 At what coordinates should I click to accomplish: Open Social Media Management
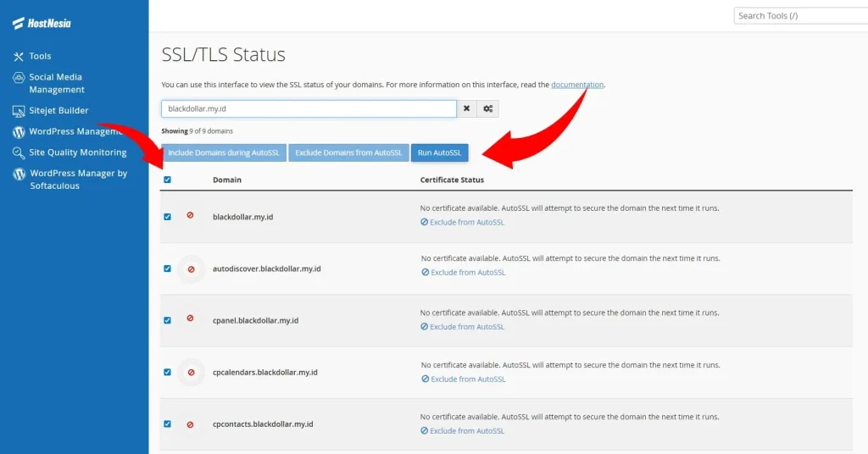(57, 84)
